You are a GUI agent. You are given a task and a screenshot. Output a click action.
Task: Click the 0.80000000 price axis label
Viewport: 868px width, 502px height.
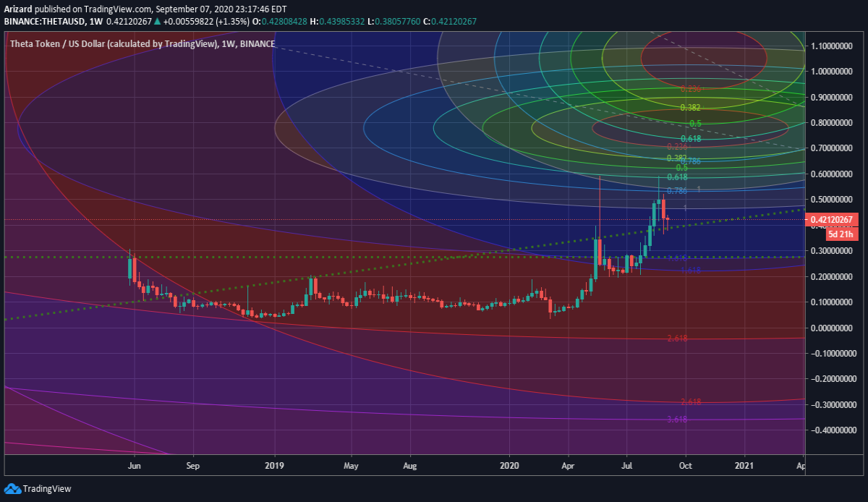point(833,123)
